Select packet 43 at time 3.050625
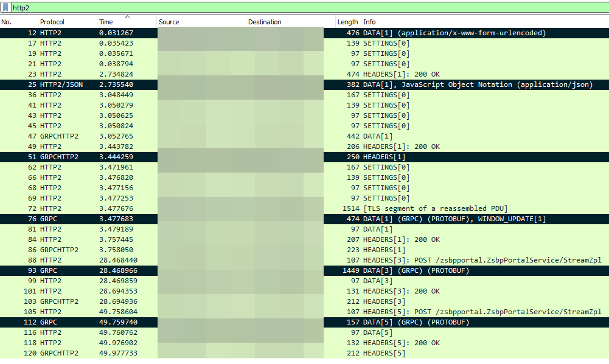Screen dimensions: 609x364 point(304,115)
